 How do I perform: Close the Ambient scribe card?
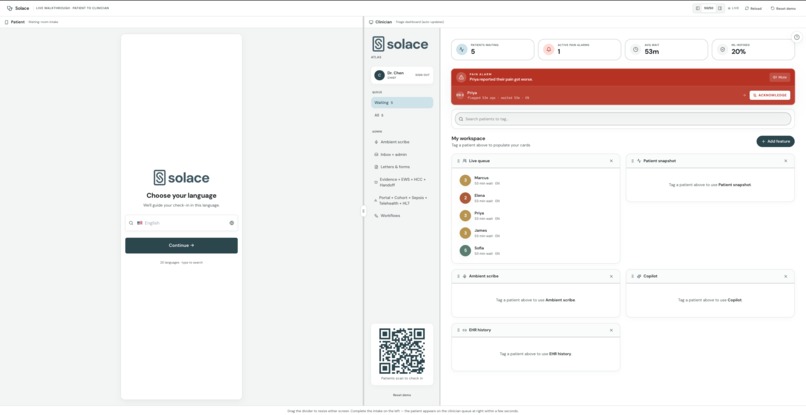[x=611, y=276]
